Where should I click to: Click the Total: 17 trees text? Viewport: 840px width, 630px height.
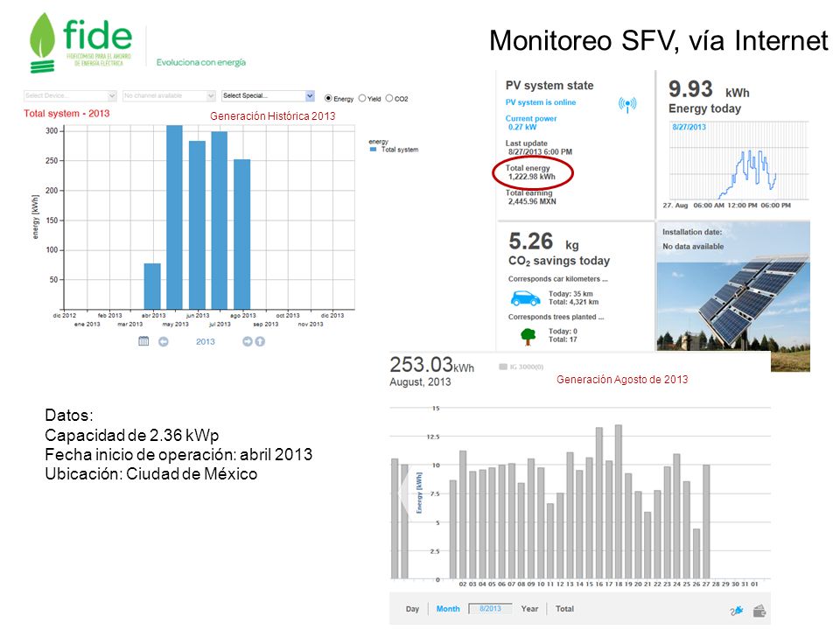(563, 339)
